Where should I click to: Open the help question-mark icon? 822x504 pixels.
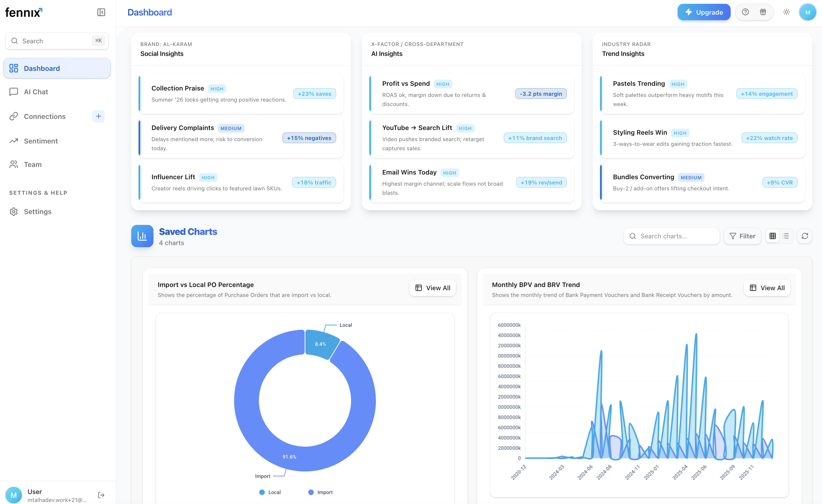pyautogui.click(x=745, y=12)
